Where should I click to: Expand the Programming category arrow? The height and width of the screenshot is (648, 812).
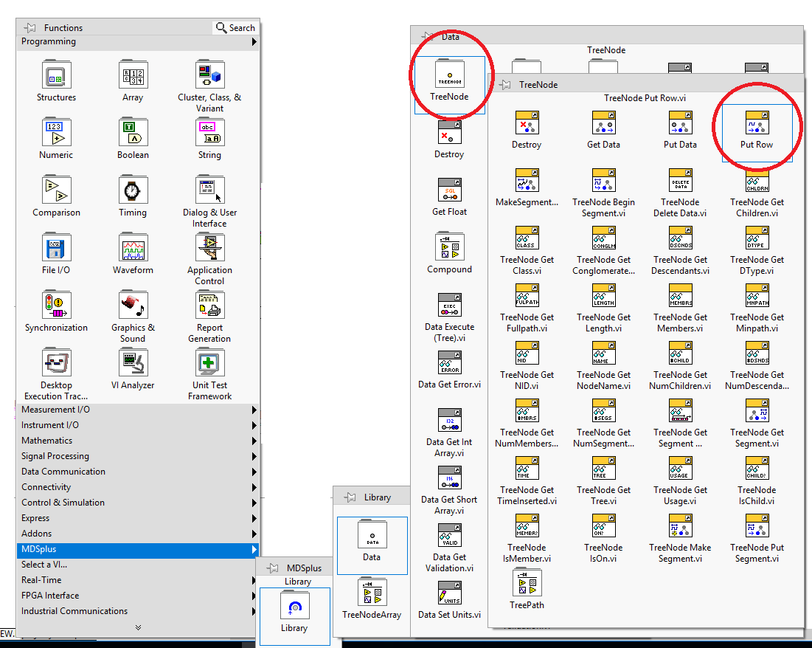[x=254, y=41]
